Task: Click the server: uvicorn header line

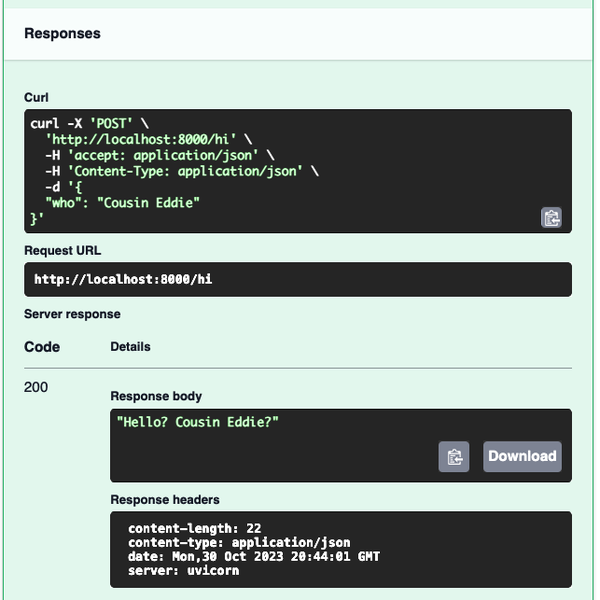Action: (184, 570)
